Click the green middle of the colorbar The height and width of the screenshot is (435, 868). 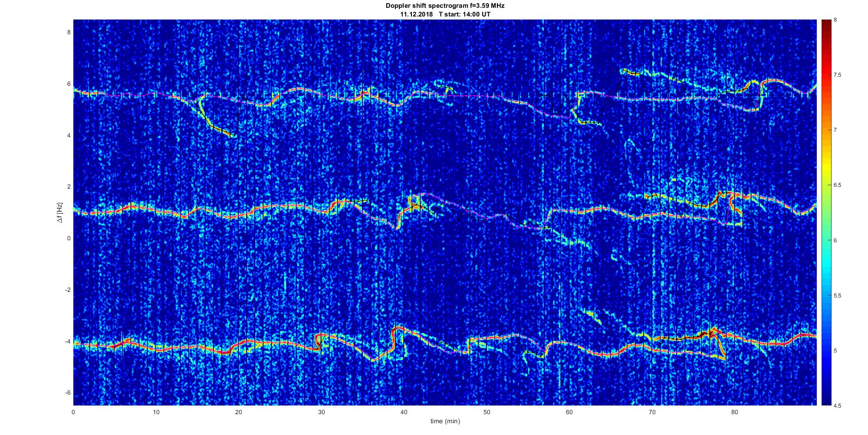point(826,213)
